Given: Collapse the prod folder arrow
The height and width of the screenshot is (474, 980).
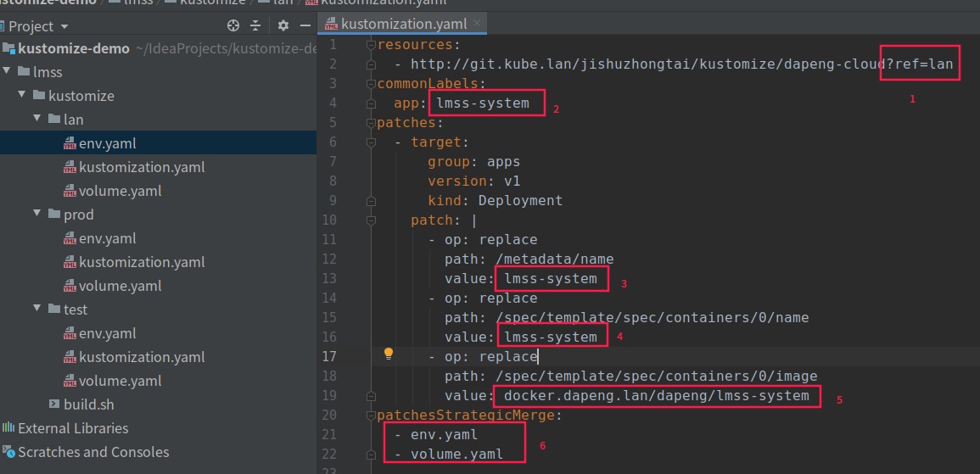Looking at the screenshot, I should (x=37, y=214).
